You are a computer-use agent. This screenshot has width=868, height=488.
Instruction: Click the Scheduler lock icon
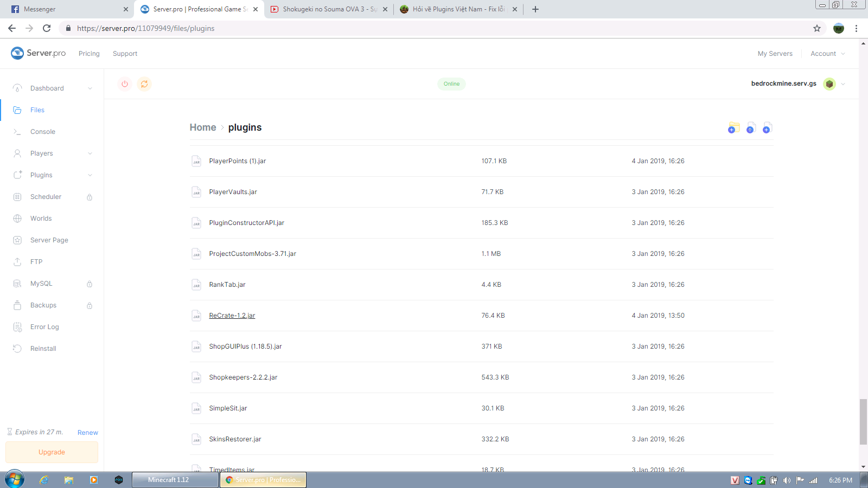[90, 197]
